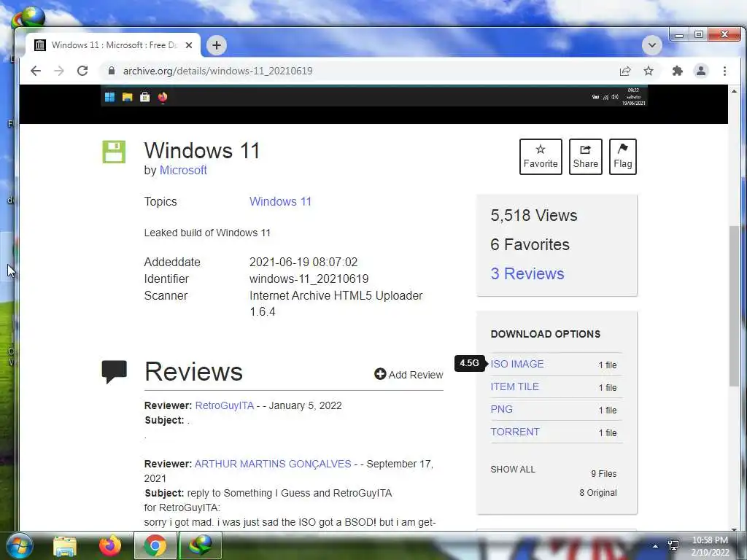Click the 8 Original text

click(x=598, y=493)
